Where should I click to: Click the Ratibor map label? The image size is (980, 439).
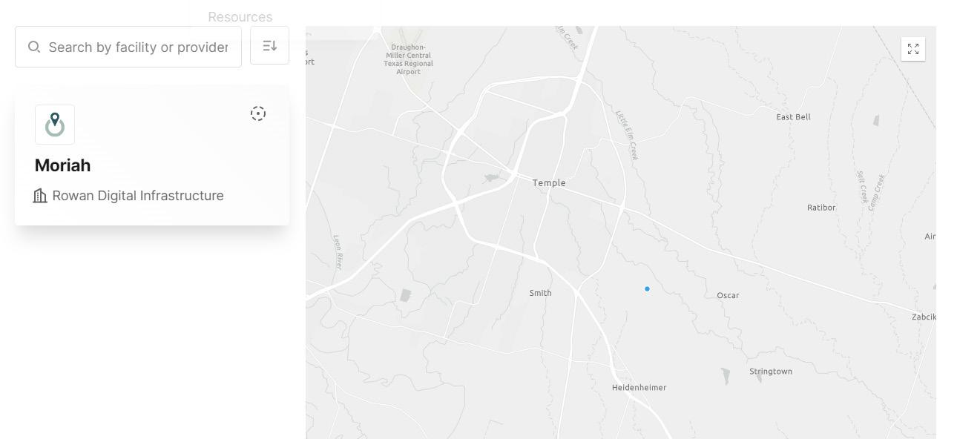[x=821, y=208]
